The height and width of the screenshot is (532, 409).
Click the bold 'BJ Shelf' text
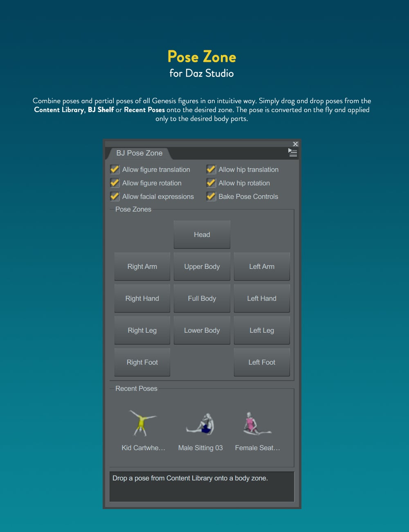pyautogui.click(x=101, y=110)
